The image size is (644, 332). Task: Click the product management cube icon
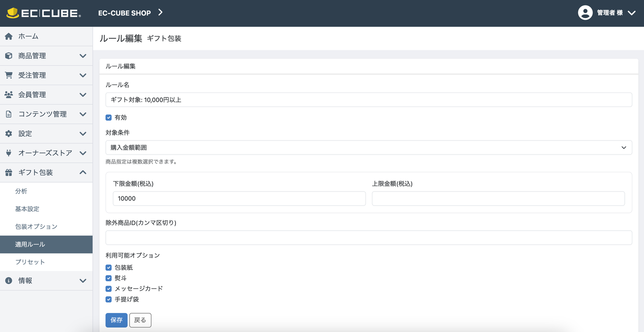(8, 56)
